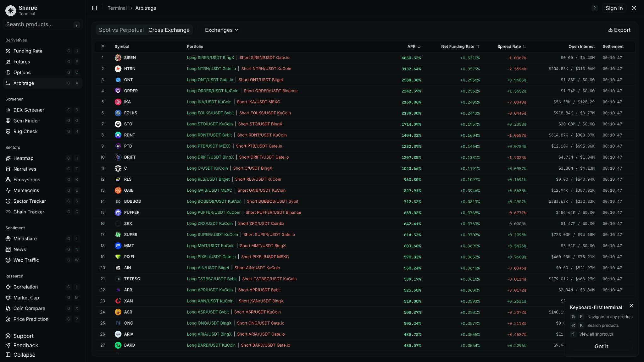Click the SIREN coin logo
Viewport: 644px width, 362px height.
(118, 58)
